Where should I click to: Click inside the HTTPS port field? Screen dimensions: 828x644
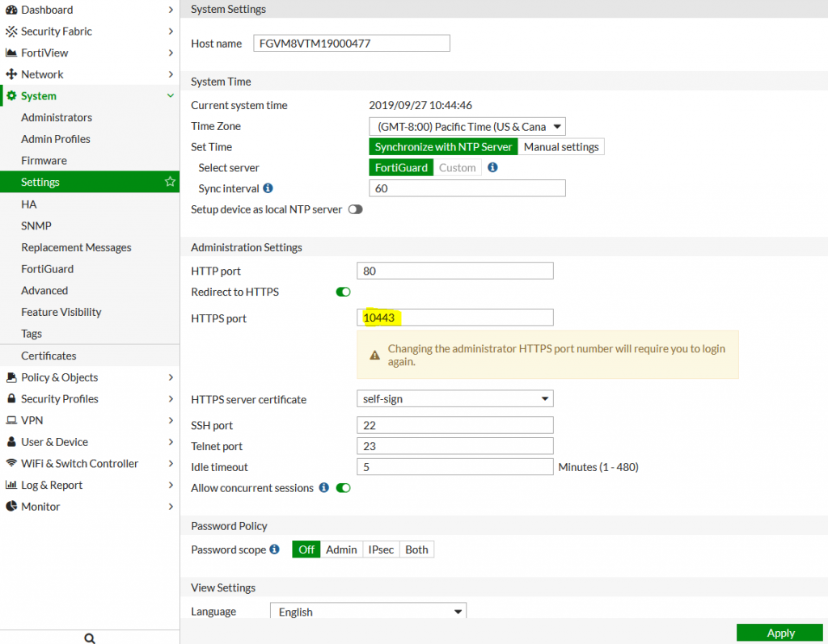[x=453, y=317]
